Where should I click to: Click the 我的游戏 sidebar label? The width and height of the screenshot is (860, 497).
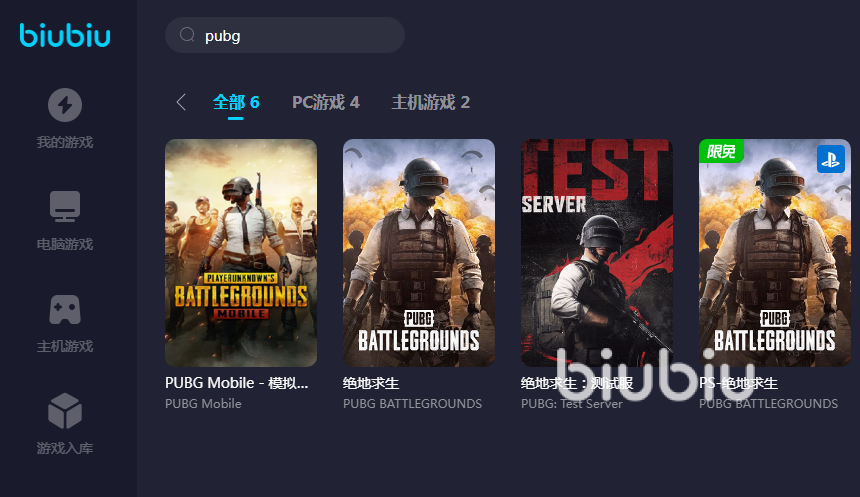[x=65, y=143]
